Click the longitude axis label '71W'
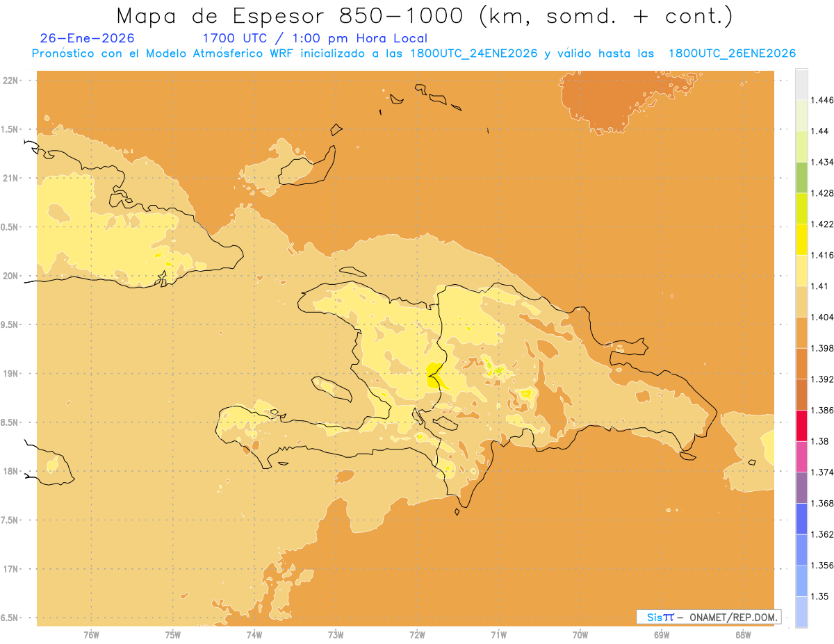 point(498,635)
